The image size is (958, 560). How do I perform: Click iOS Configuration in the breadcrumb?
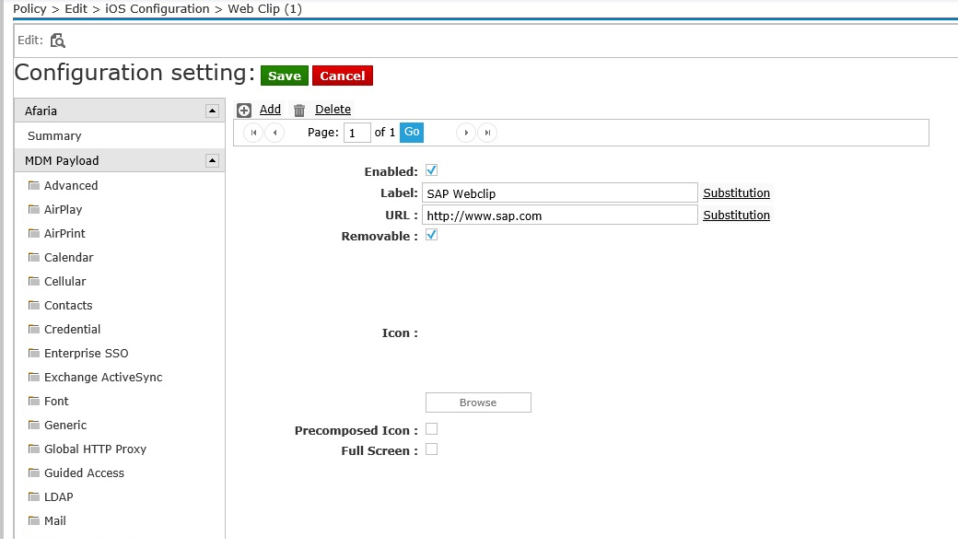(157, 8)
